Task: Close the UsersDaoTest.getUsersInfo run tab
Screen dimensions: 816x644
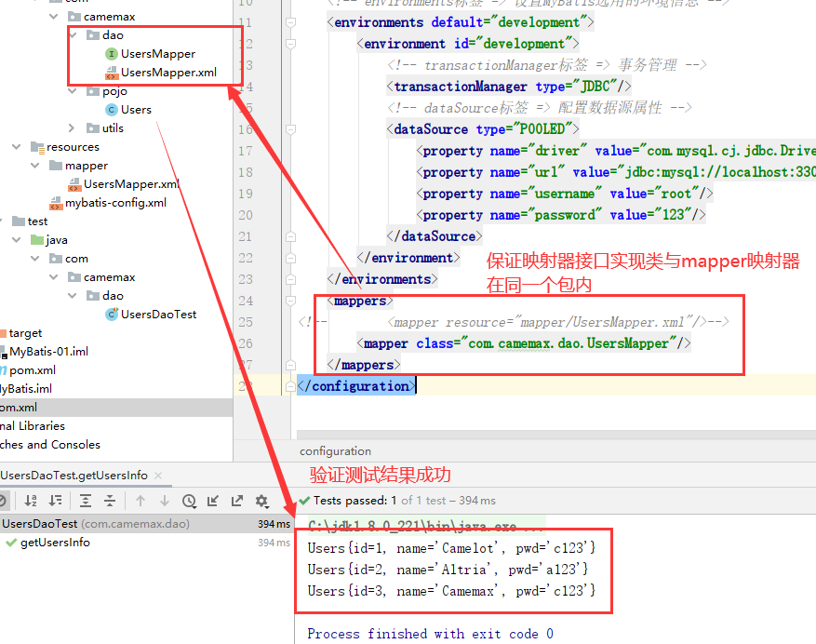Action: coord(158,476)
